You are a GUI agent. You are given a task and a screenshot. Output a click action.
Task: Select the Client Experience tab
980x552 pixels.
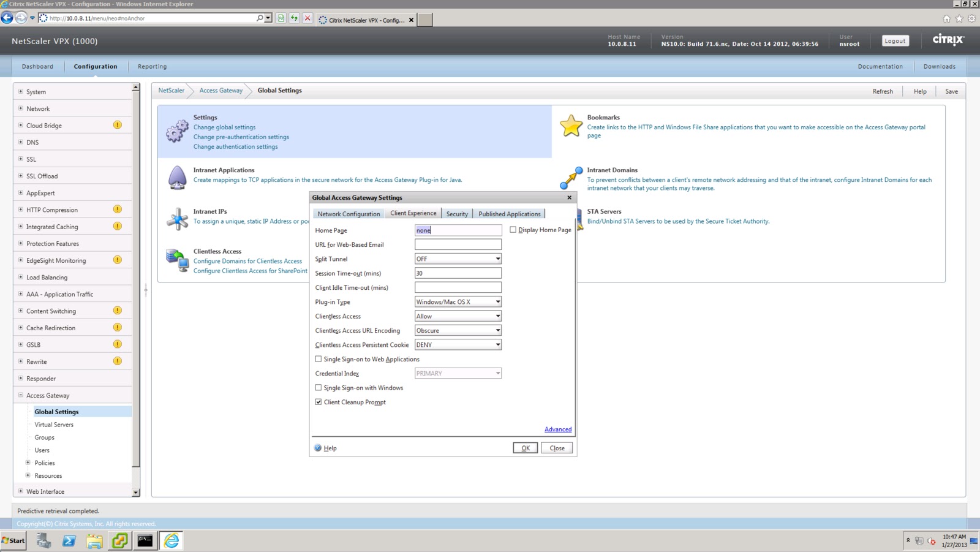point(413,213)
